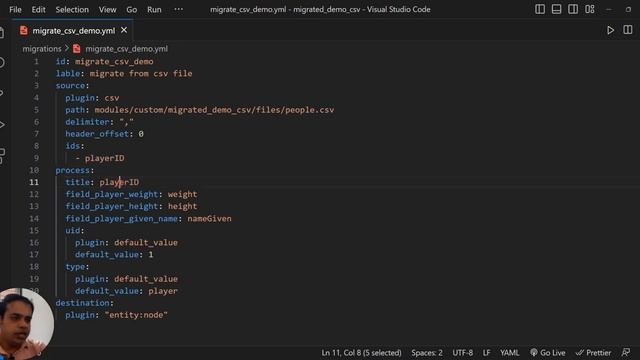
Task: Start Go Live server
Action: point(547,353)
